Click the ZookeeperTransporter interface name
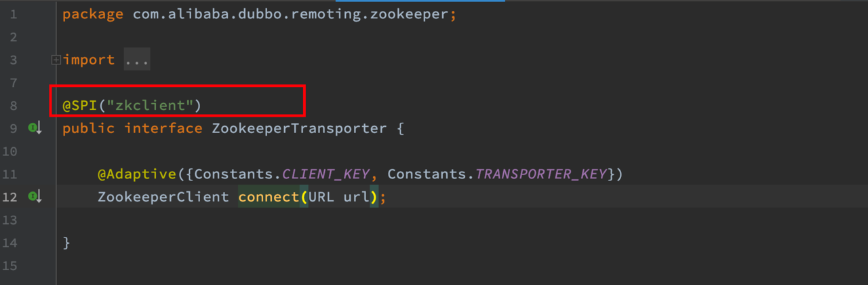This screenshot has height=285, width=868. pos(299,128)
